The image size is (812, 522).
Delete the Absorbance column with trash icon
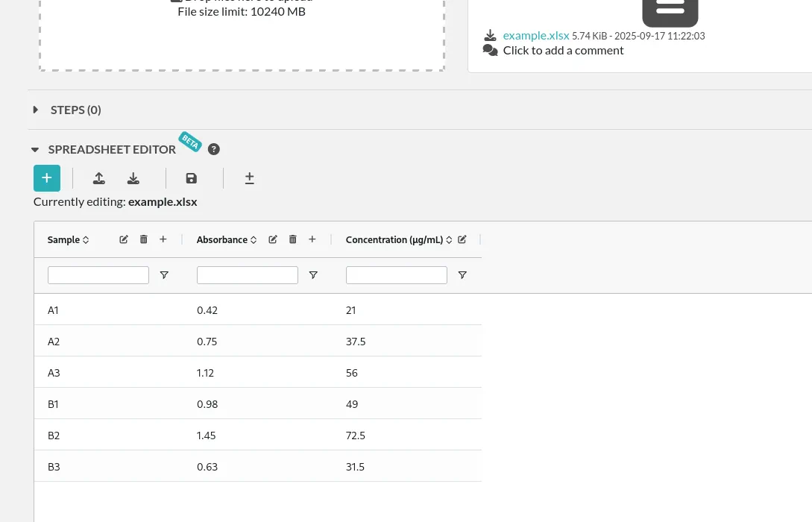coord(292,239)
